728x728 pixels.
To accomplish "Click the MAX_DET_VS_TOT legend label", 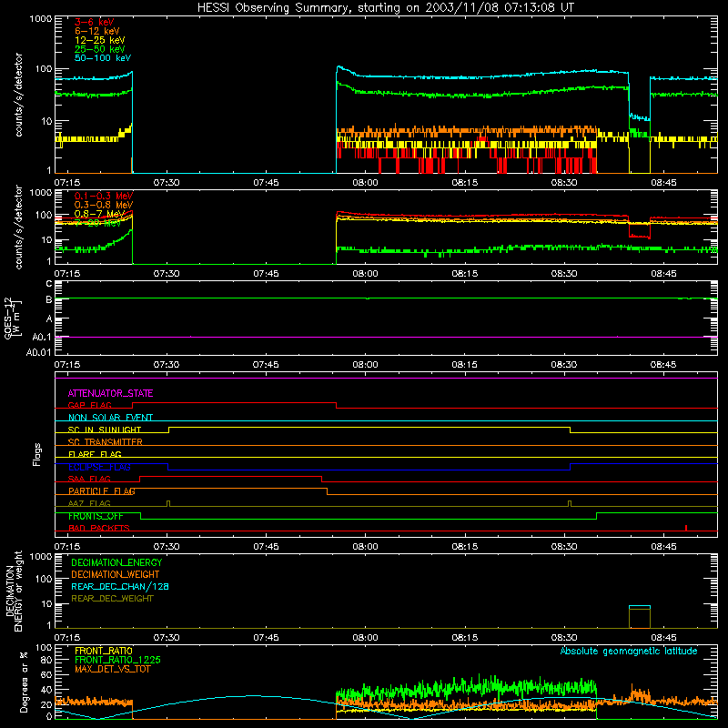I will coord(112,669).
